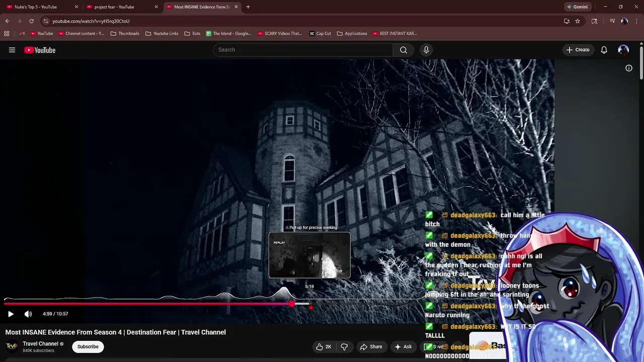Click the search magnifier button
Screen dimensions: 644x362
(404, 50)
